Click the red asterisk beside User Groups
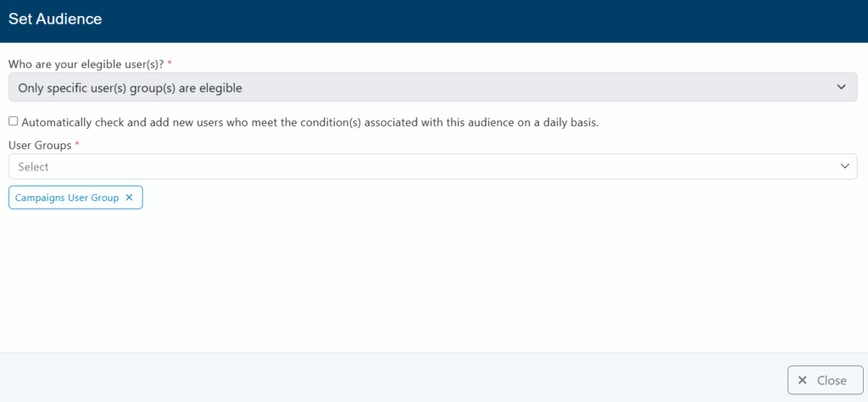This screenshot has height=402, width=868. tap(77, 145)
